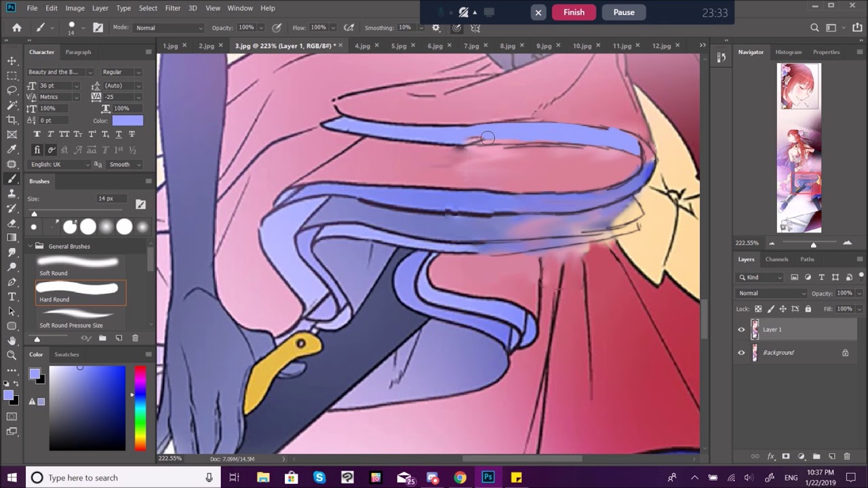
Task: Select the Lasso tool
Action: tap(12, 91)
